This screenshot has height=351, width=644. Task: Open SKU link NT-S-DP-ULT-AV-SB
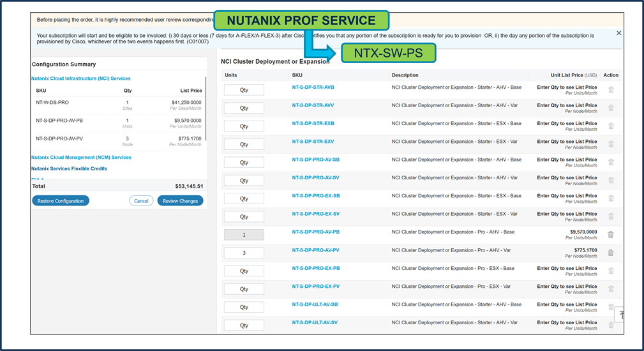(x=315, y=304)
